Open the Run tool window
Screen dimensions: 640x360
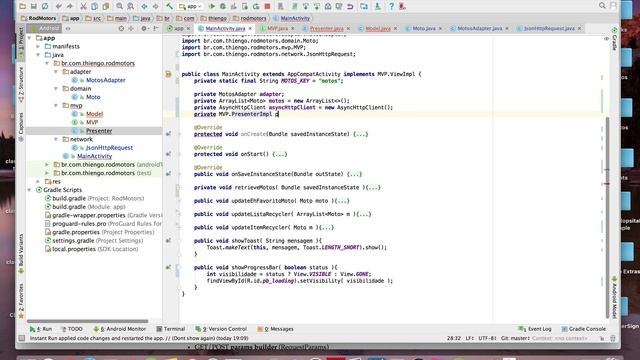[x=41, y=329]
